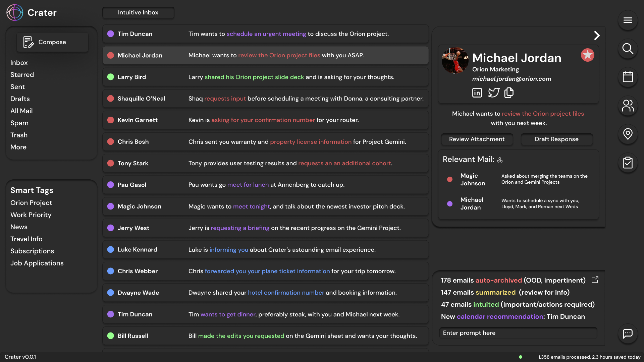
Task: Open auto-archived emails external link icon
Action: 595,280
